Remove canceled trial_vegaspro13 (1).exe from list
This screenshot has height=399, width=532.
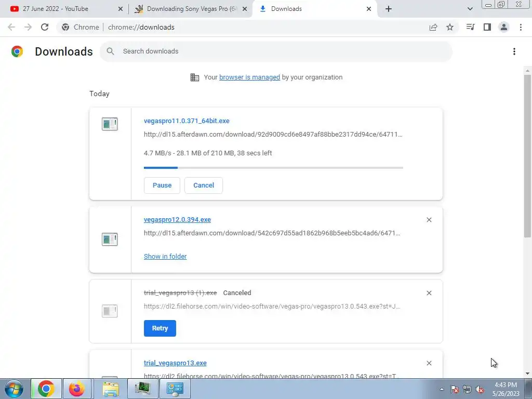point(429,293)
